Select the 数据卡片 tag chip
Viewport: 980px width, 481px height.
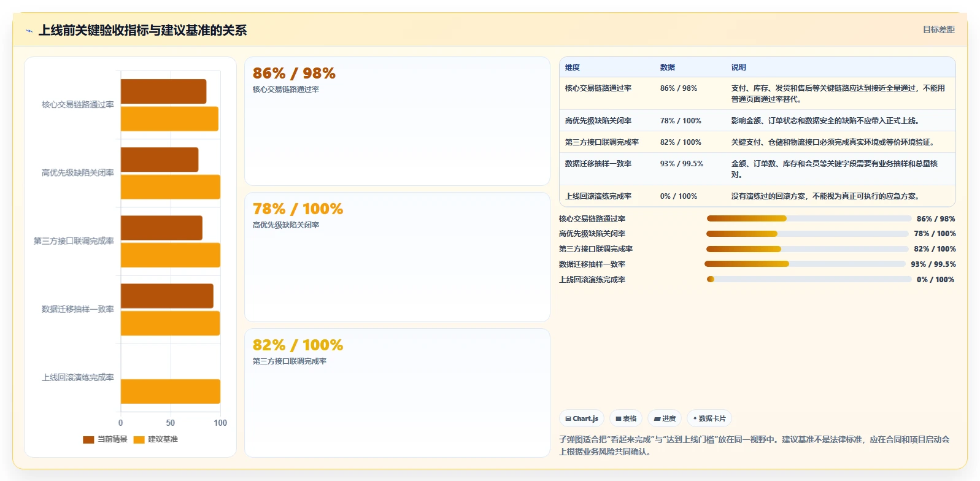tap(709, 418)
